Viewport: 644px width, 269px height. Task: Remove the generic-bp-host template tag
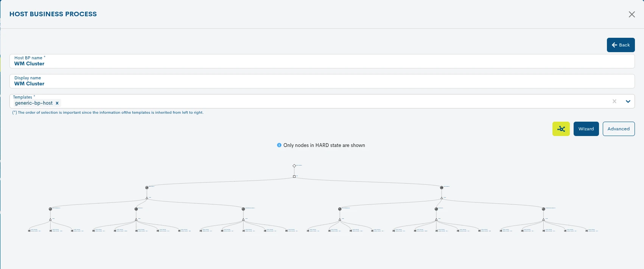[57, 103]
